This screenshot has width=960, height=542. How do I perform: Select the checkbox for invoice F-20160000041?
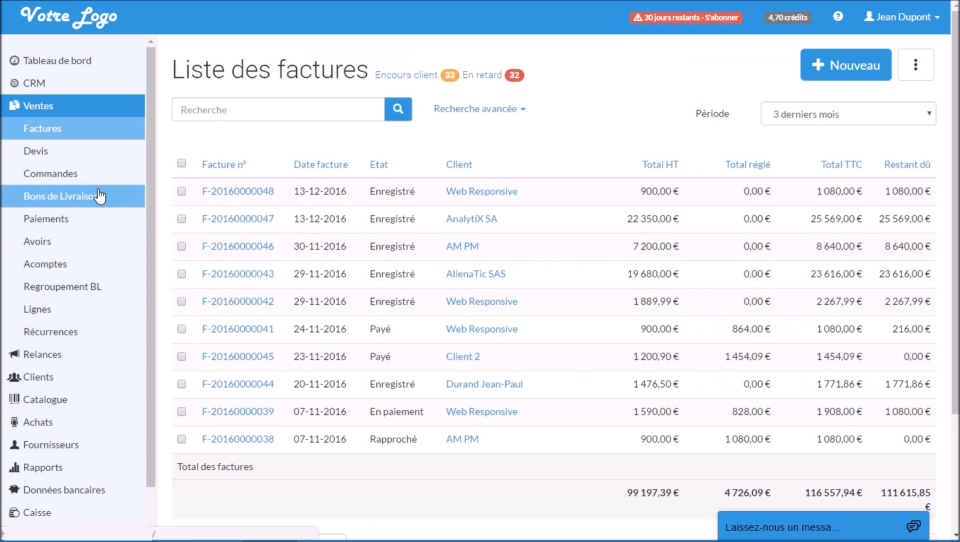click(182, 328)
